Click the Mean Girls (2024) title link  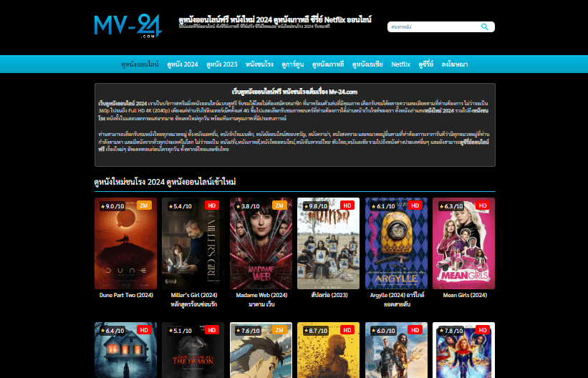(465, 295)
